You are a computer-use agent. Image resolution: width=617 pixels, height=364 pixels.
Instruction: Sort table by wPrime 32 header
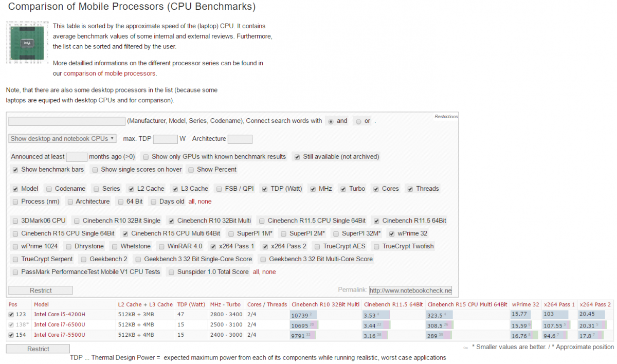pyautogui.click(x=525, y=304)
